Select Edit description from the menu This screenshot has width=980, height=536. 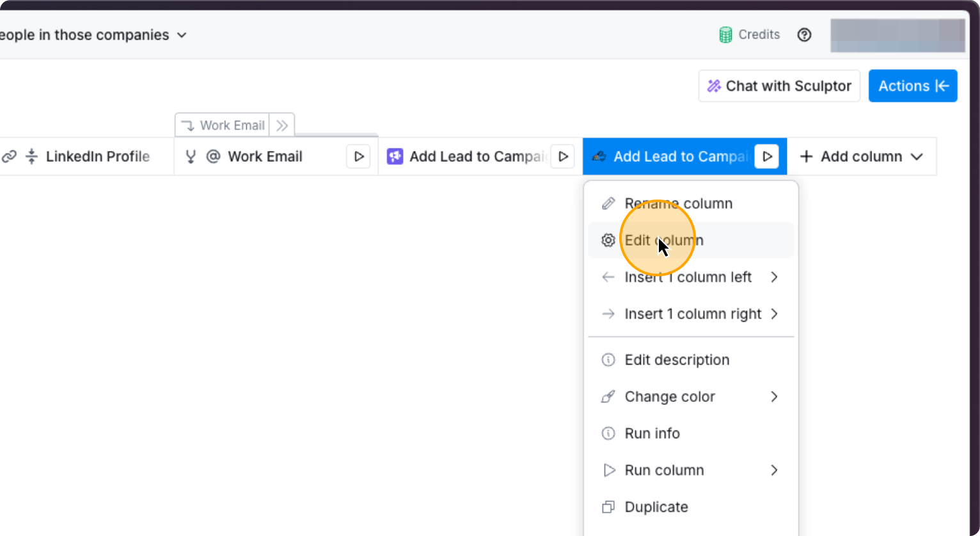[677, 359]
